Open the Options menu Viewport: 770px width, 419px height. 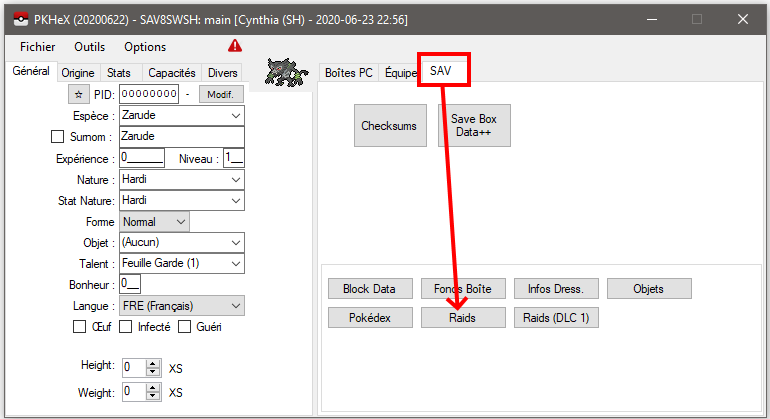click(145, 47)
